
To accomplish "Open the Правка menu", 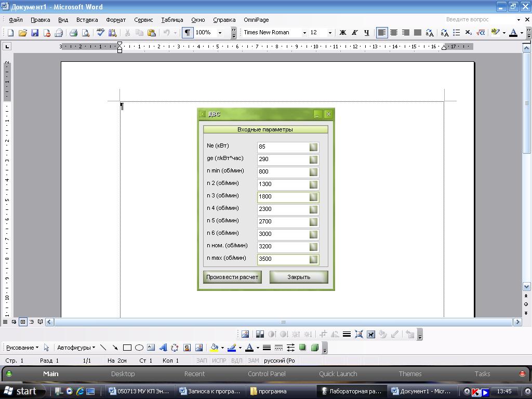I will 41,20.
